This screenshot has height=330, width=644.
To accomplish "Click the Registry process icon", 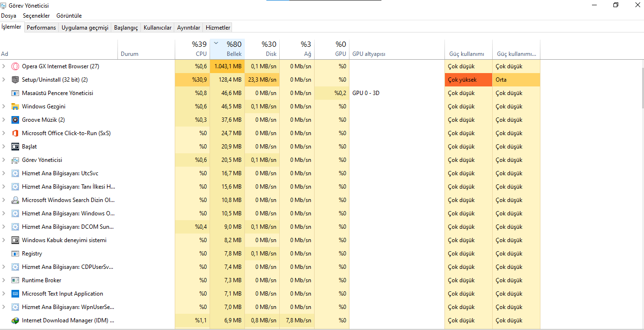I will click(15, 254).
